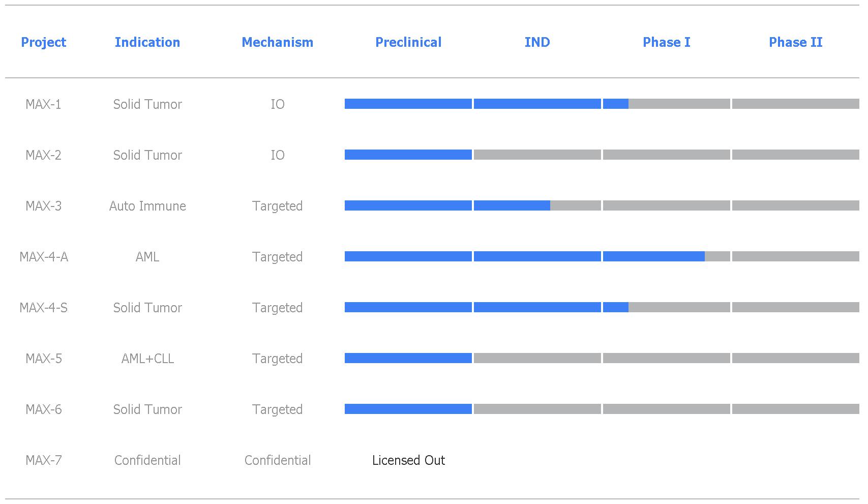Click the Preclinical stage header
Image resolution: width=868 pixels, height=504 pixels.
coord(408,42)
